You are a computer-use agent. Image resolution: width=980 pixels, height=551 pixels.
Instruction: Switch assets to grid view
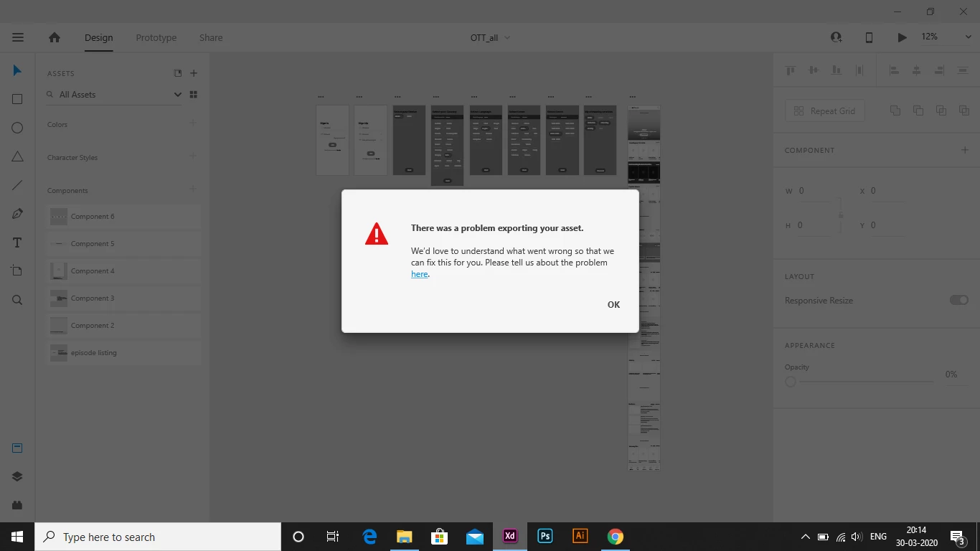[x=193, y=95]
